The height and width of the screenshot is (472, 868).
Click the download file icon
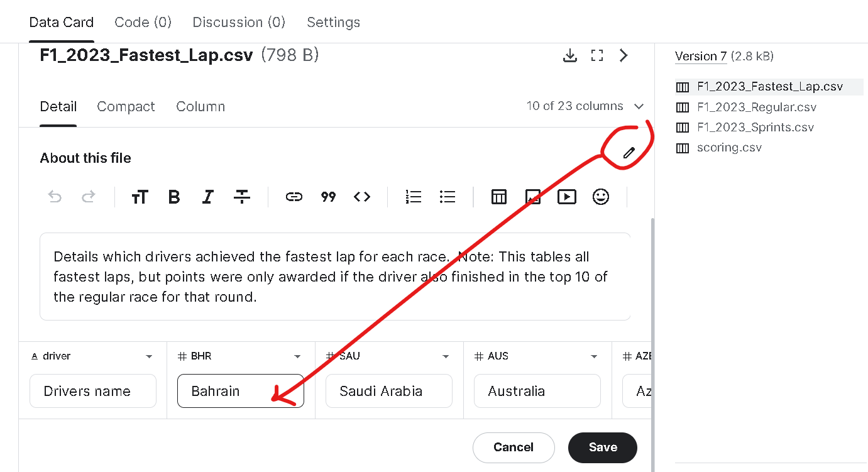click(x=569, y=55)
